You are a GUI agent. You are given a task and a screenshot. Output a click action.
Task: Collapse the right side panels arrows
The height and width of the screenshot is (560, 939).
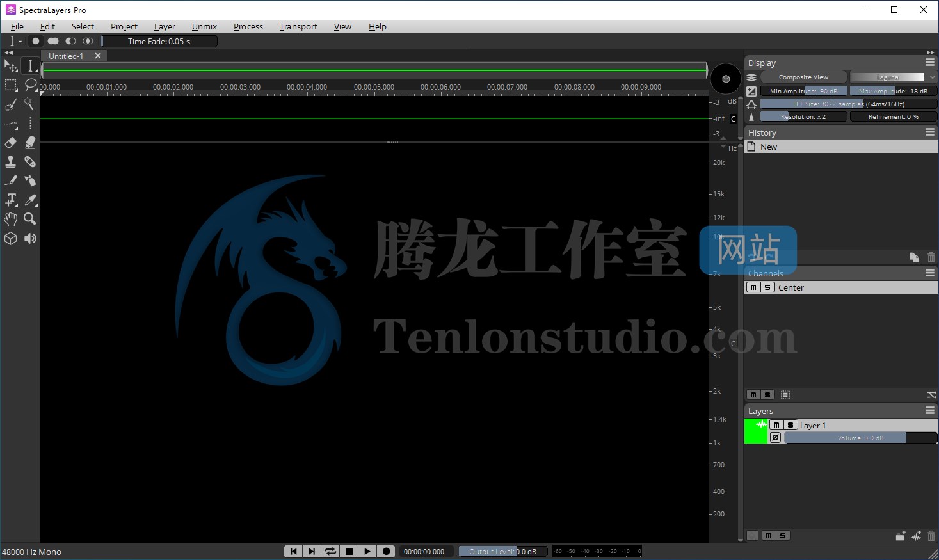tap(930, 52)
